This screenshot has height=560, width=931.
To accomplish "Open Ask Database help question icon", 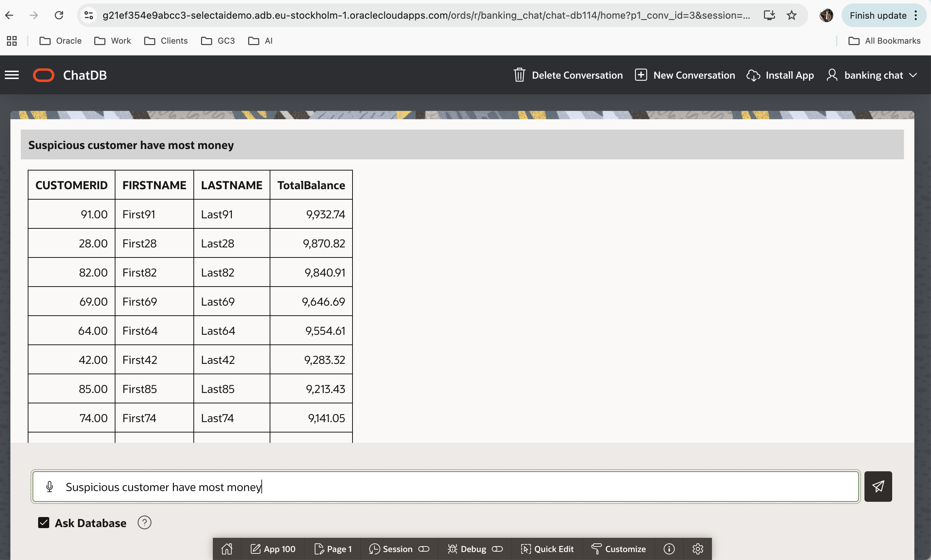I will pyautogui.click(x=144, y=523).
